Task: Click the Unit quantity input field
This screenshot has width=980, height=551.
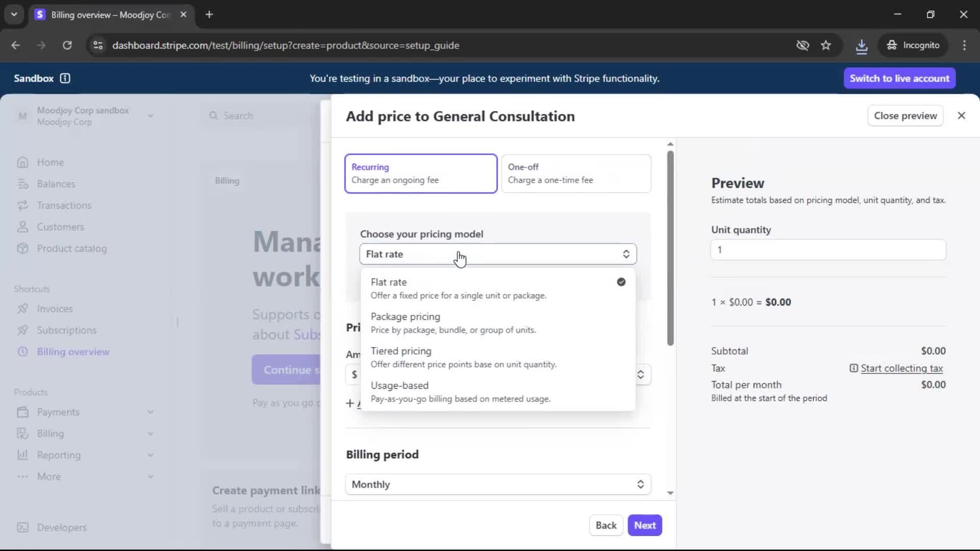Action: 828,250
